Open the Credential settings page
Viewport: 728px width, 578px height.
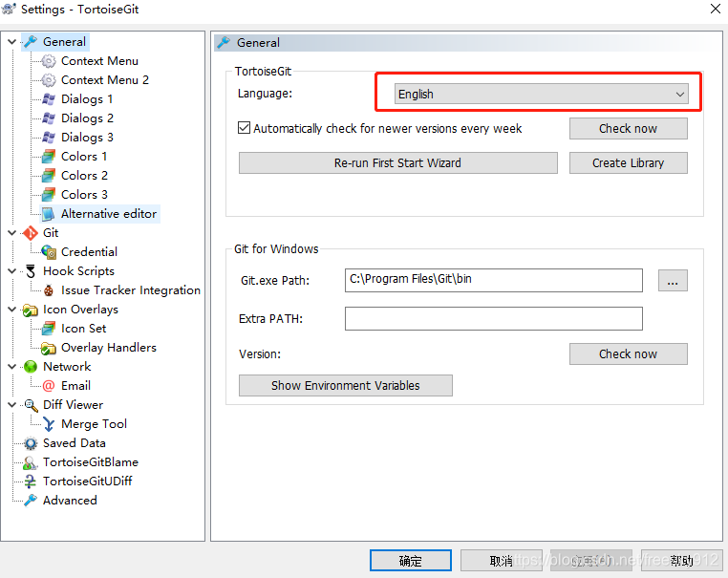coord(89,251)
